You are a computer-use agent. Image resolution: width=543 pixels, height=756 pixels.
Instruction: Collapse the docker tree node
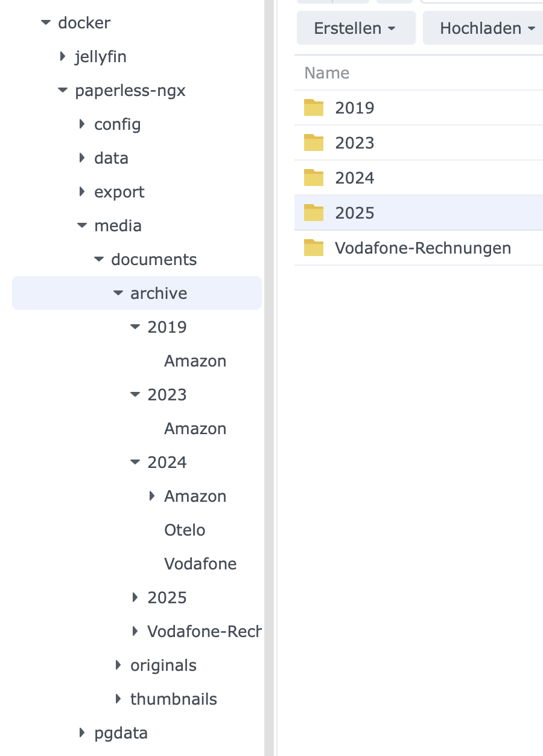pyautogui.click(x=45, y=23)
